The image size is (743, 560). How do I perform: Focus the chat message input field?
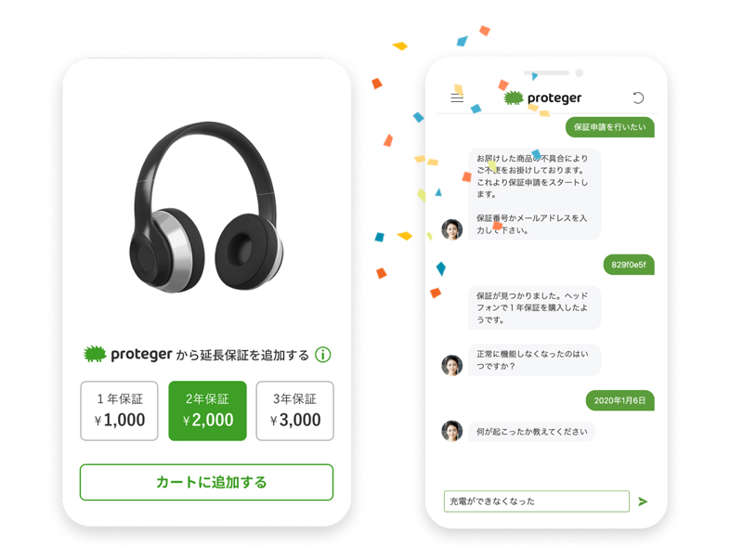pyautogui.click(x=537, y=501)
